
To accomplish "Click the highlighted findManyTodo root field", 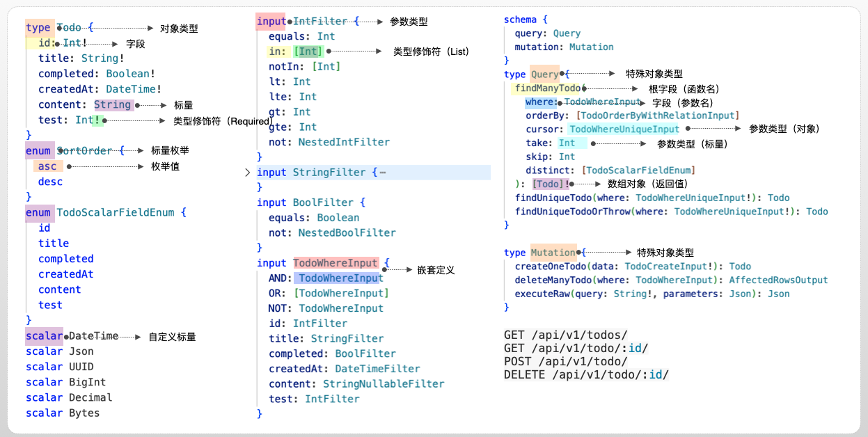I will pyautogui.click(x=547, y=89).
